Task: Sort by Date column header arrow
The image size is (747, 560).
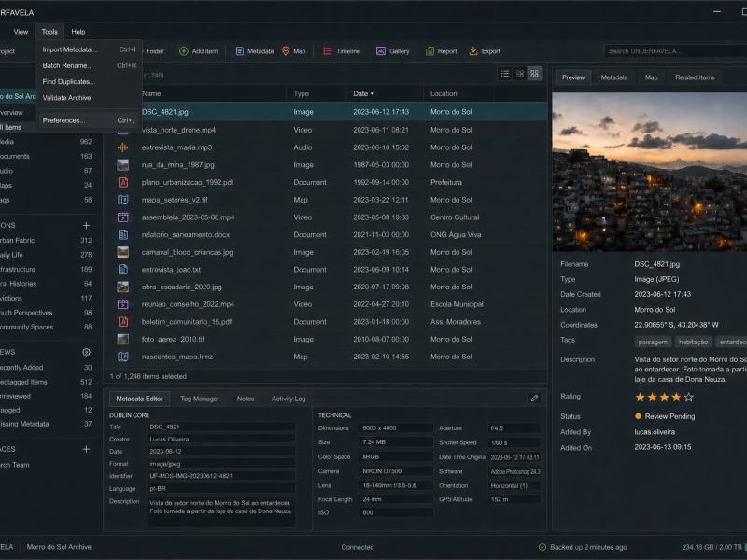Action: [372, 94]
